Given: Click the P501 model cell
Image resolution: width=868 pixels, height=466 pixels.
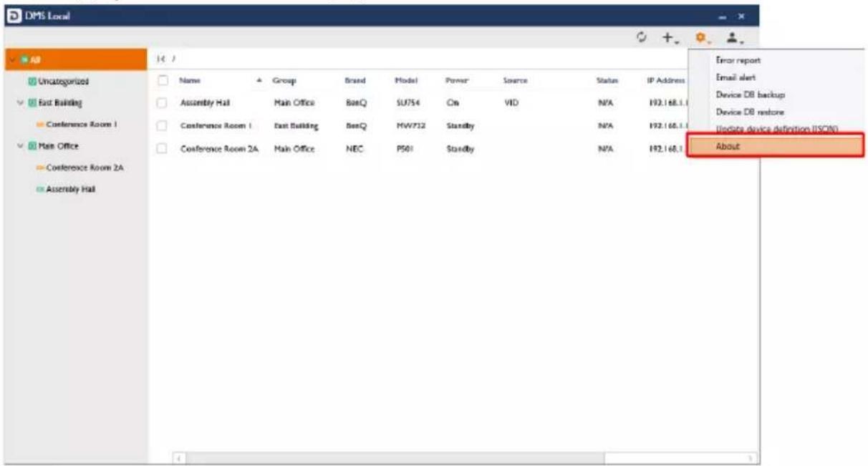Looking at the screenshot, I should pyautogui.click(x=405, y=148).
